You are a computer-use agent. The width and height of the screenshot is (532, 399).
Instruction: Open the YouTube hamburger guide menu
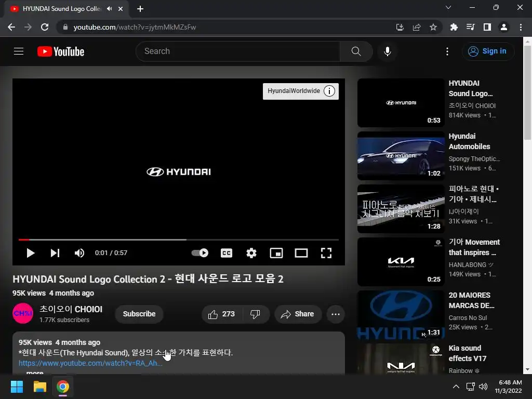19,51
